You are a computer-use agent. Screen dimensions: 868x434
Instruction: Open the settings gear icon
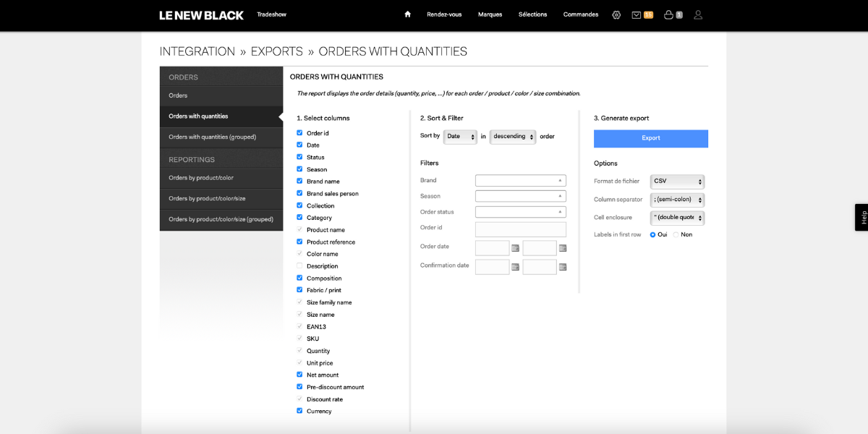616,14
